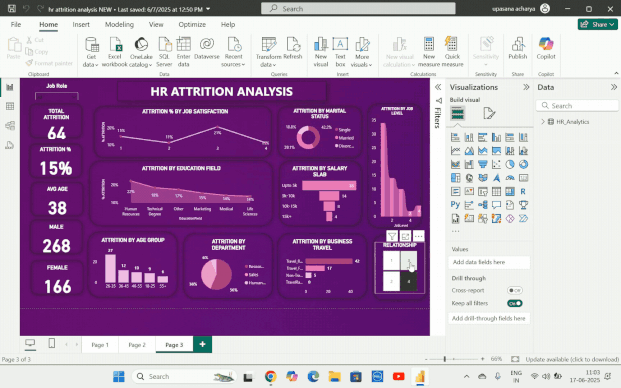Click the Publish button
Screen dimensions: 621x388
(518, 48)
